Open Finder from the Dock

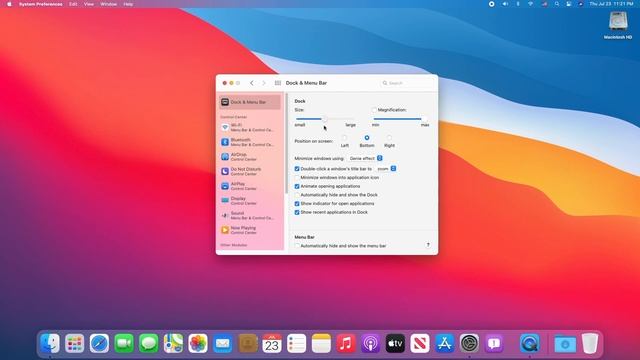pyautogui.click(x=50, y=343)
